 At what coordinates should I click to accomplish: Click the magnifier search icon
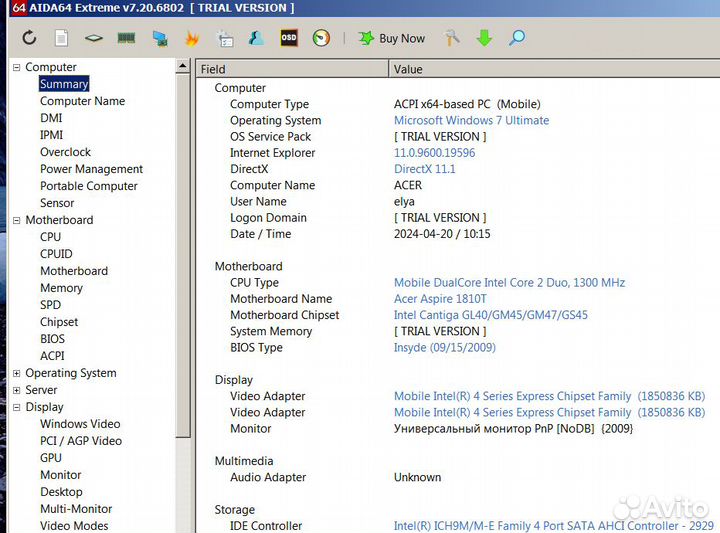coord(517,38)
